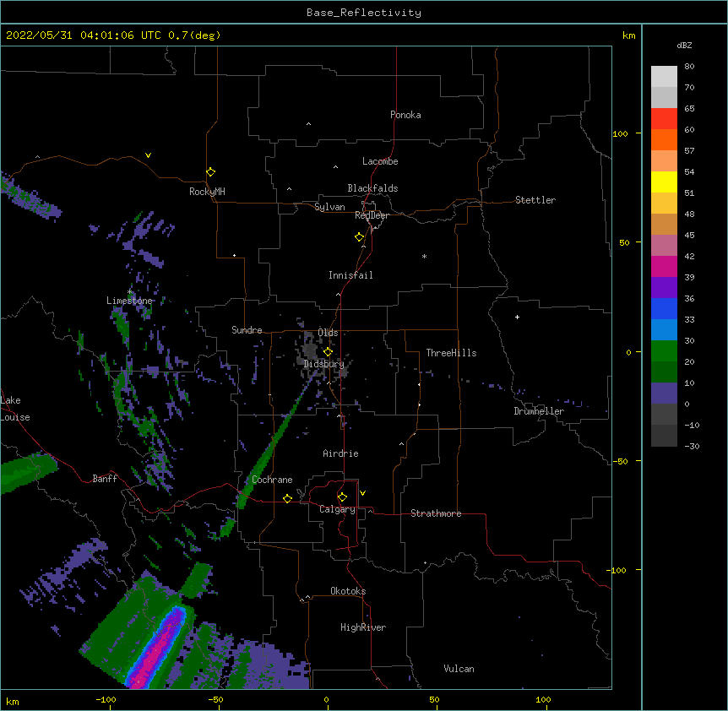This screenshot has width=728, height=711.
Task: Click the km unit label at top-right
Action: [x=628, y=35]
